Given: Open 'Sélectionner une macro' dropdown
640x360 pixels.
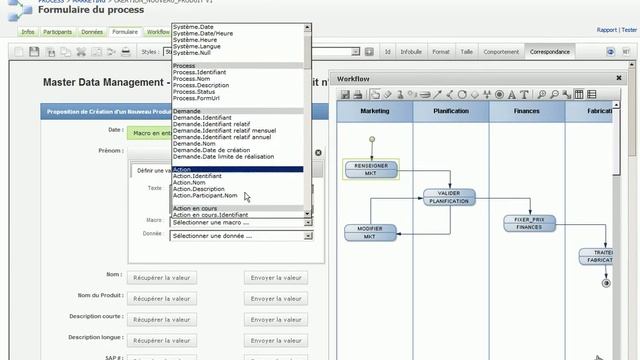Looking at the screenshot, I should [x=241, y=222].
